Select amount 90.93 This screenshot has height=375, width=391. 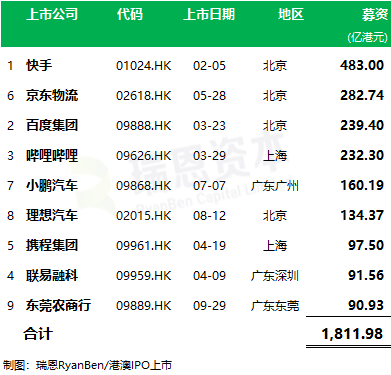(x=366, y=305)
